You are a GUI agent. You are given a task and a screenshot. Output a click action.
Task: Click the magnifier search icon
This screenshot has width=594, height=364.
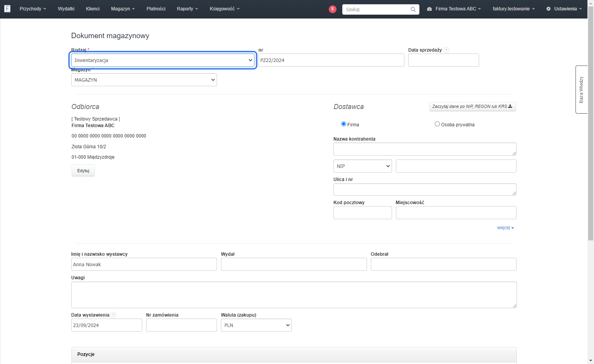[x=413, y=9]
